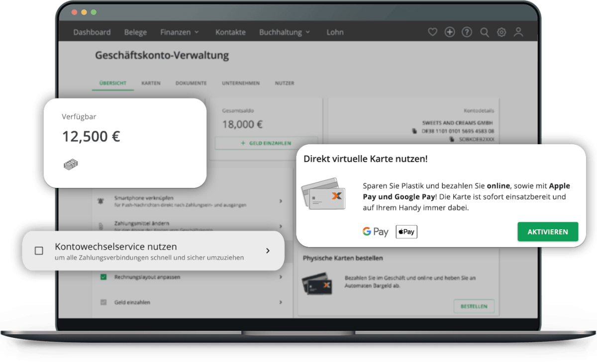Toggle the Rechnungslayout anpassen checkbox

[103, 277]
